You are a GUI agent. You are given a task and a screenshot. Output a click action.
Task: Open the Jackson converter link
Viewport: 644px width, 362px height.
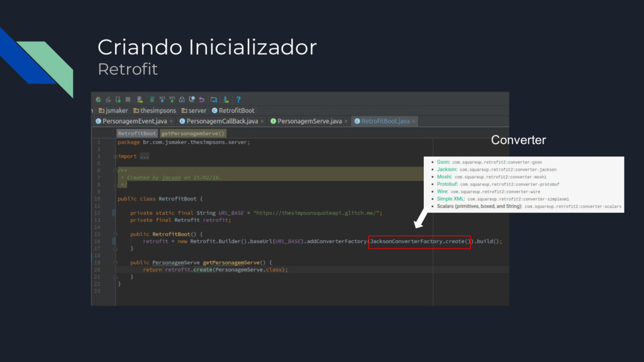(447, 170)
